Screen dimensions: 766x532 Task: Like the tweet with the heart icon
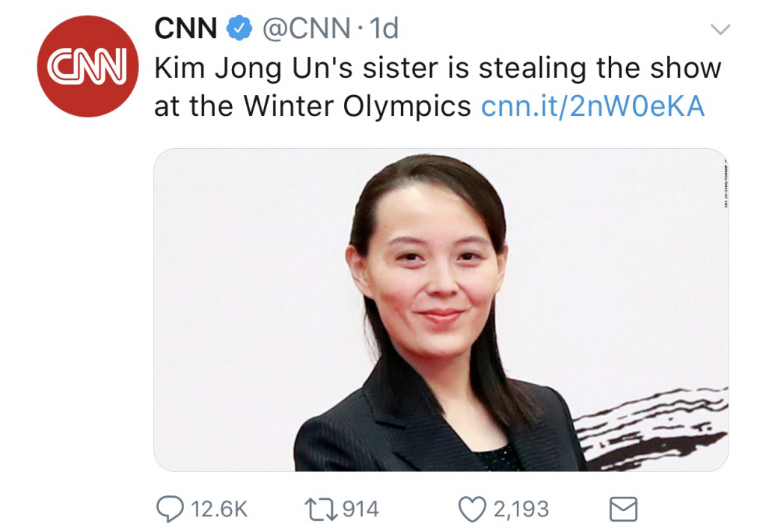pos(473,509)
